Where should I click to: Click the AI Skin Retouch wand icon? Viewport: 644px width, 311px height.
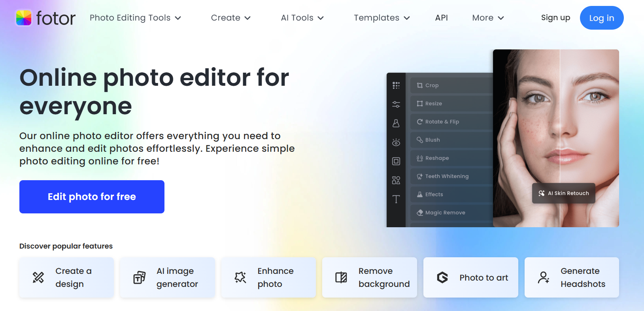tap(542, 193)
